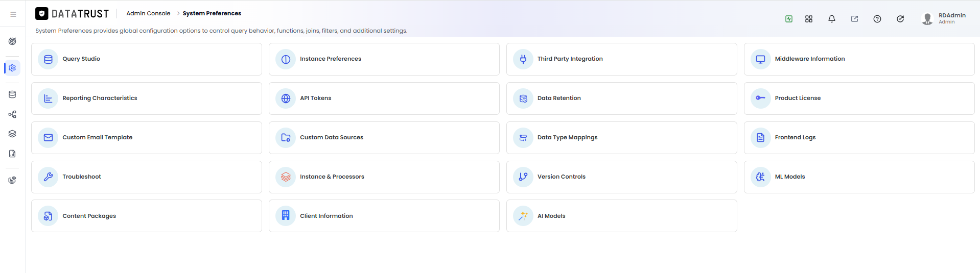The width and height of the screenshot is (980, 273).
Task: Open Query Studio preferences
Action: pos(147,59)
